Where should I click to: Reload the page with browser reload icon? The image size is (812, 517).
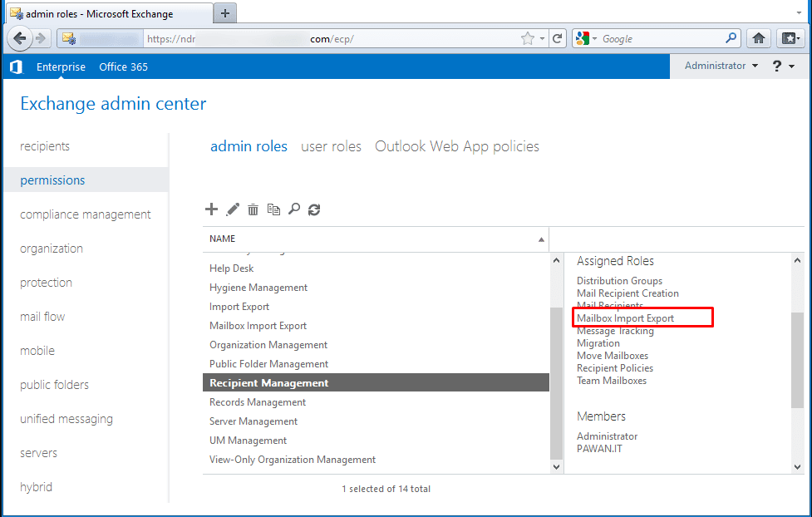click(557, 38)
